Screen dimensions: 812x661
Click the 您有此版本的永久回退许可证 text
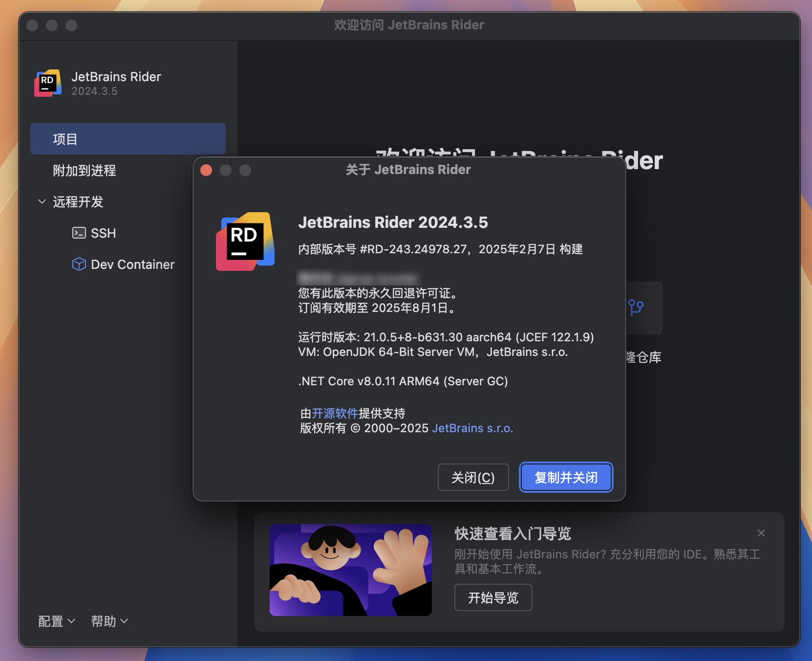pos(379,293)
